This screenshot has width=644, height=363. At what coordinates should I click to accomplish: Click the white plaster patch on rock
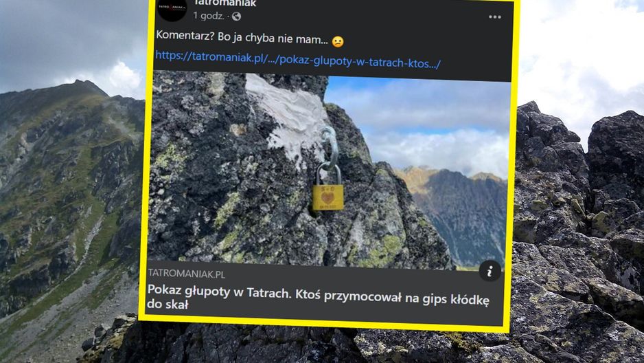pyautogui.click(x=288, y=115)
